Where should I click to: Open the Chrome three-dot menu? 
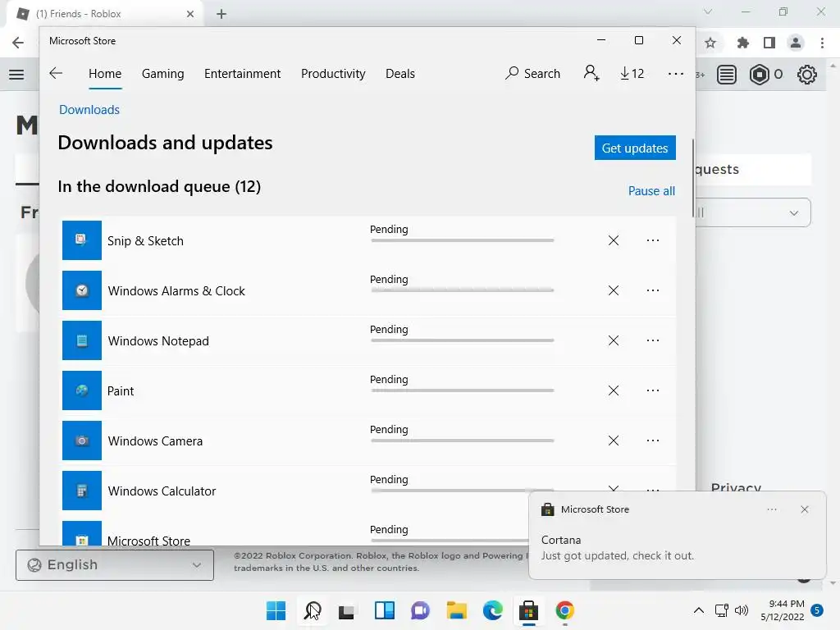[822, 43]
